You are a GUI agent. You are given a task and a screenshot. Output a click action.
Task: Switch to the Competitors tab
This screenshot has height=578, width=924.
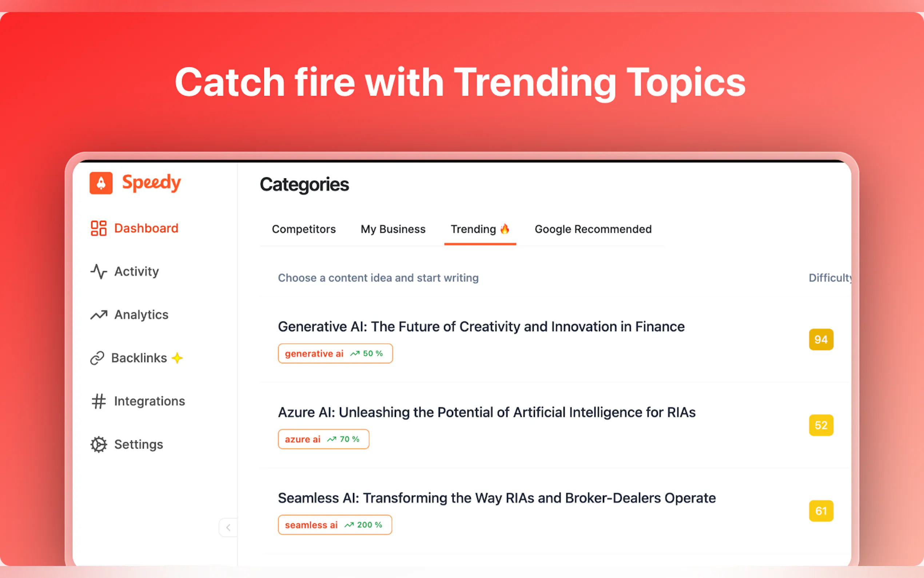pos(304,229)
